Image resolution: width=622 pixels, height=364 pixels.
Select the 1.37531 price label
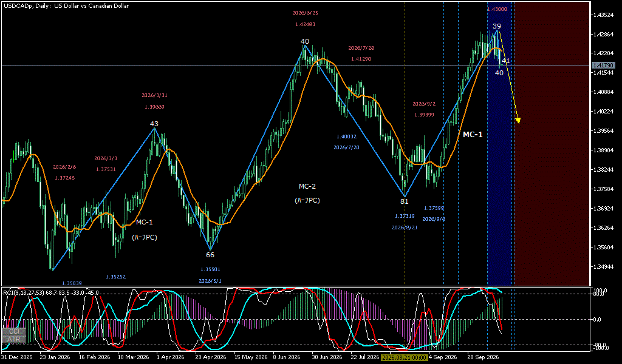[x=106, y=169]
